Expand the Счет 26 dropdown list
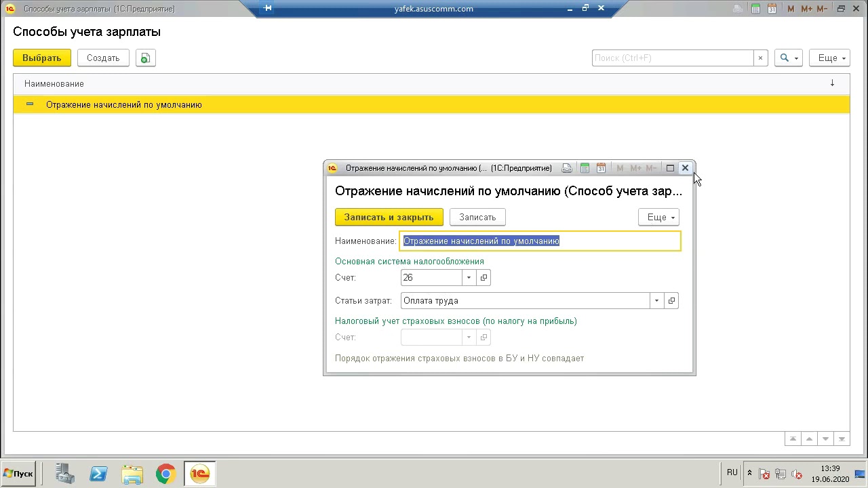This screenshot has height=488, width=868. (469, 278)
